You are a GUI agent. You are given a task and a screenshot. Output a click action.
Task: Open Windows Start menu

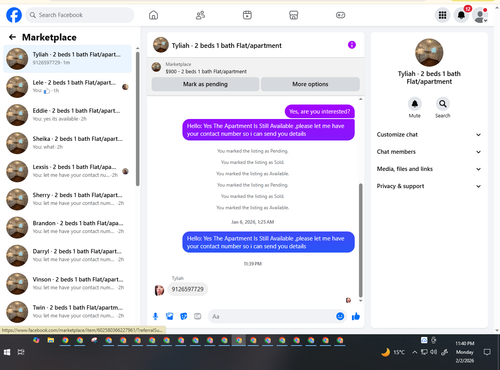pos(7,352)
